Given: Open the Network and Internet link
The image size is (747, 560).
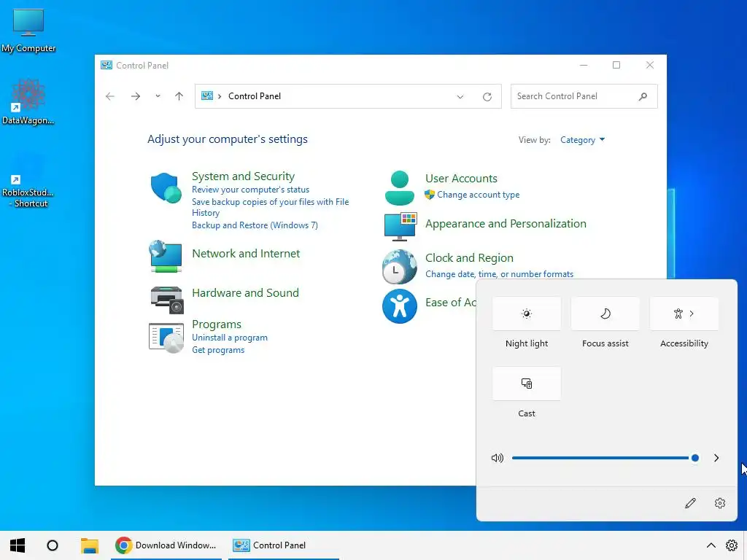Looking at the screenshot, I should (246, 253).
